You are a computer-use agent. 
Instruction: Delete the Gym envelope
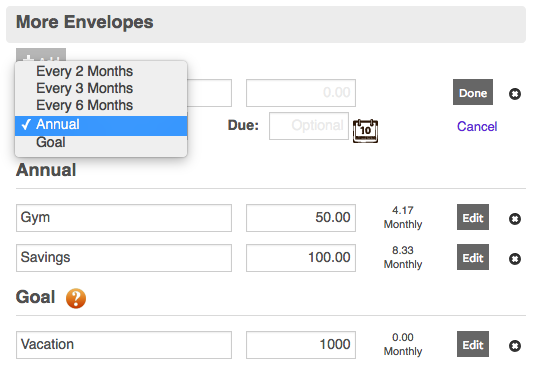coord(515,219)
